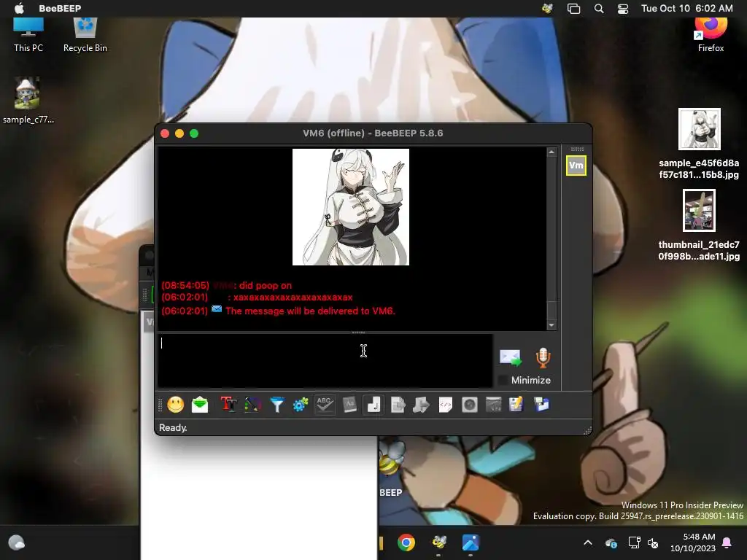The width and height of the screenshot is (747, 560).
Task: Click chat scrollbar down arrow
Action: coord(551,325)
